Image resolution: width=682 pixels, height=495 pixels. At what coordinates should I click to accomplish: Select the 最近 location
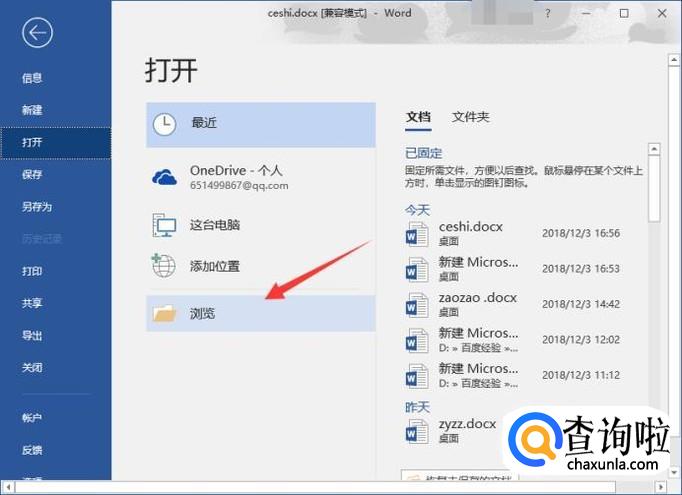tap(261, 125)
